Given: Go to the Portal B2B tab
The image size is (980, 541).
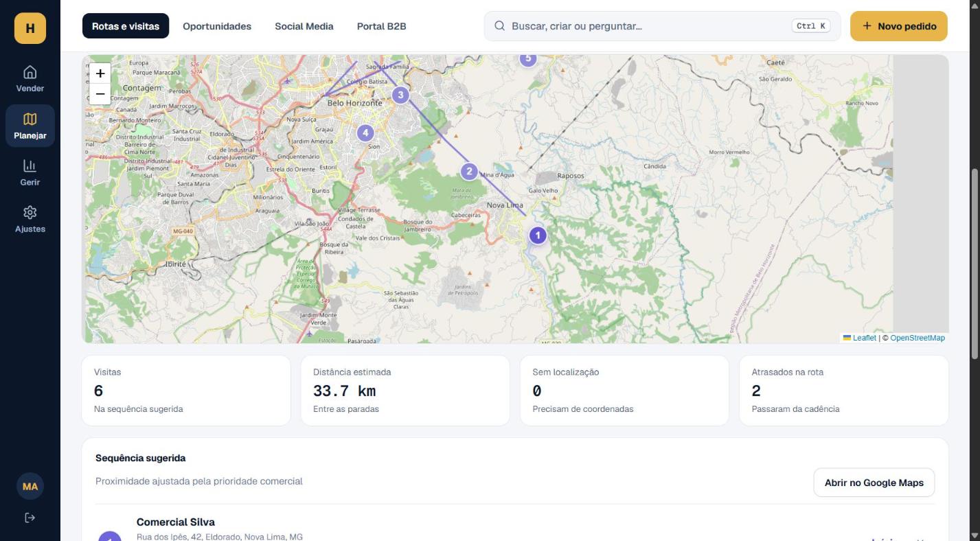Looking at the screenshot, I should click(382, 26).
